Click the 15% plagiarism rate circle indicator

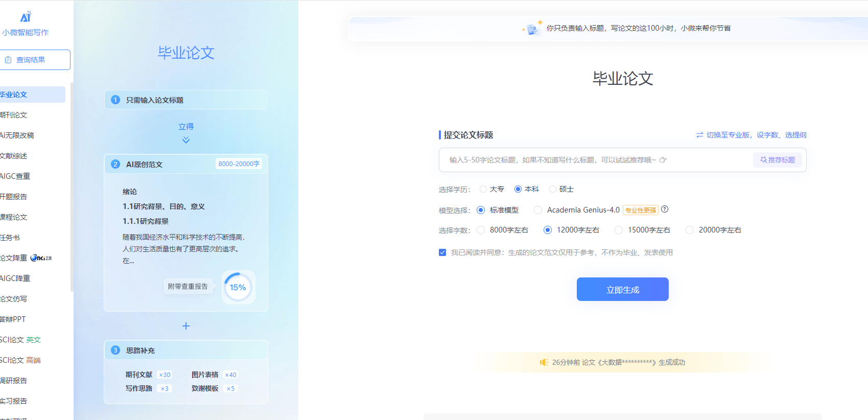coord(238,287)
